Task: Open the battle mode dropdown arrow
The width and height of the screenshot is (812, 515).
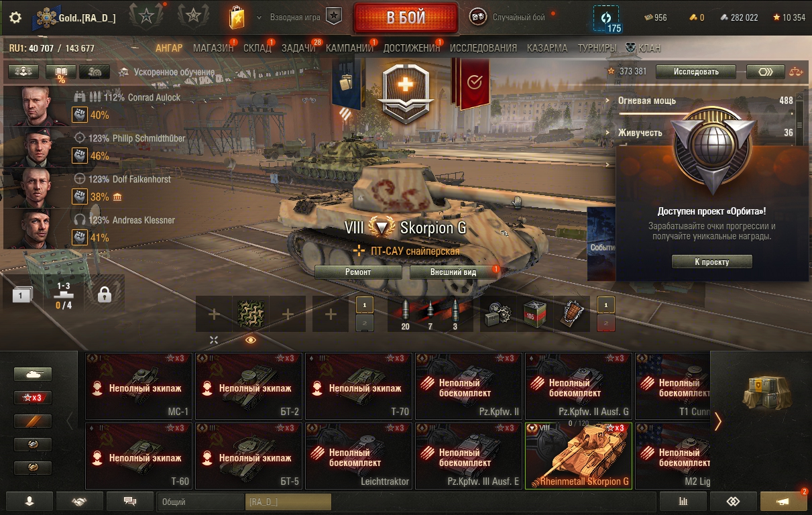Action: click(x=259, y=17)
